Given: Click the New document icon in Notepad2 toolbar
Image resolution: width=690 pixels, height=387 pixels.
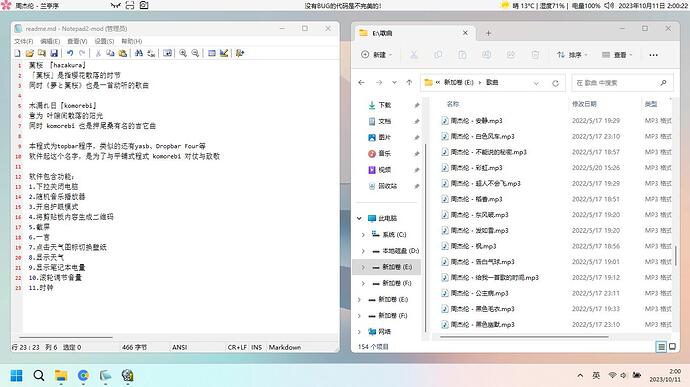Looking at the screenshot, I should 18,53.
